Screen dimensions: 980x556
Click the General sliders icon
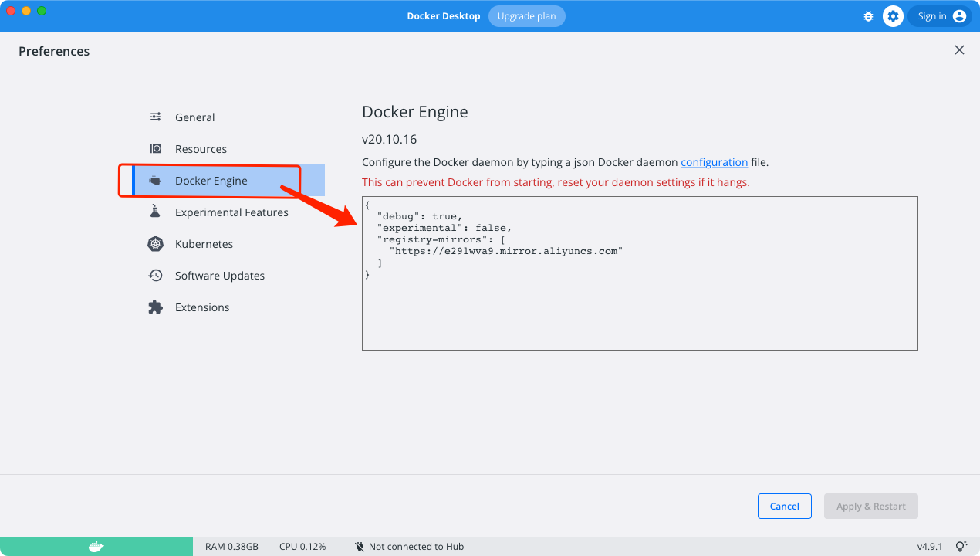[155, 117]
